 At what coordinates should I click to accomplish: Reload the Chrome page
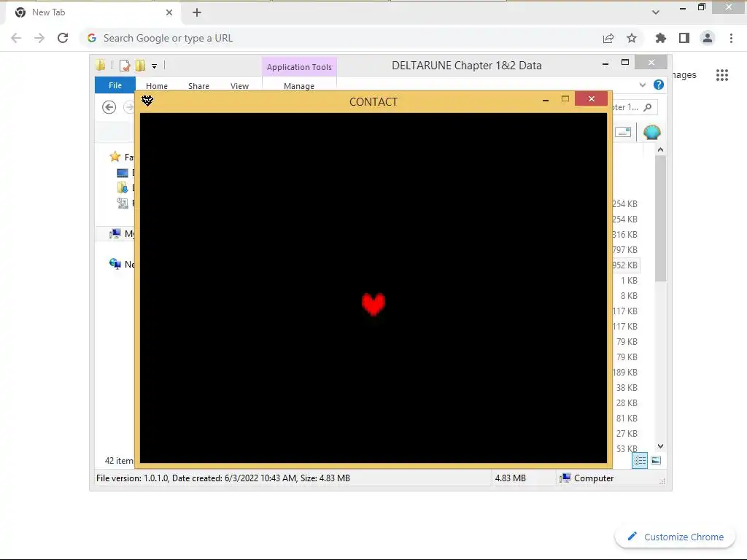(x=63, y=38)
